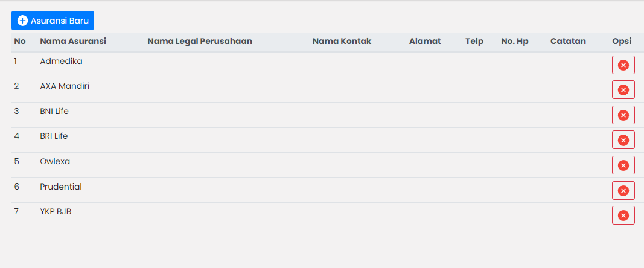Delete the Admedika insurance row
Image resolution: width=644 pixels, height=268 pixels.
point(623,65)
